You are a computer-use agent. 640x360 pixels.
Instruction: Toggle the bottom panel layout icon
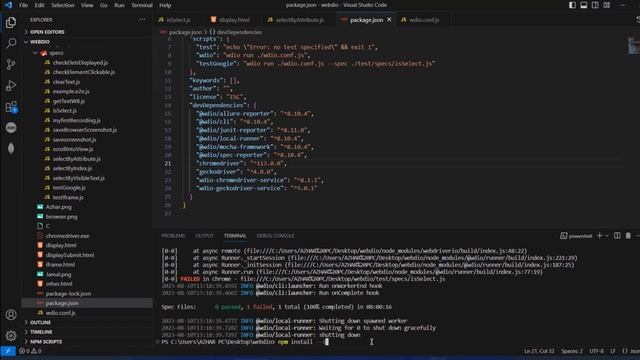tap(584, 5)
